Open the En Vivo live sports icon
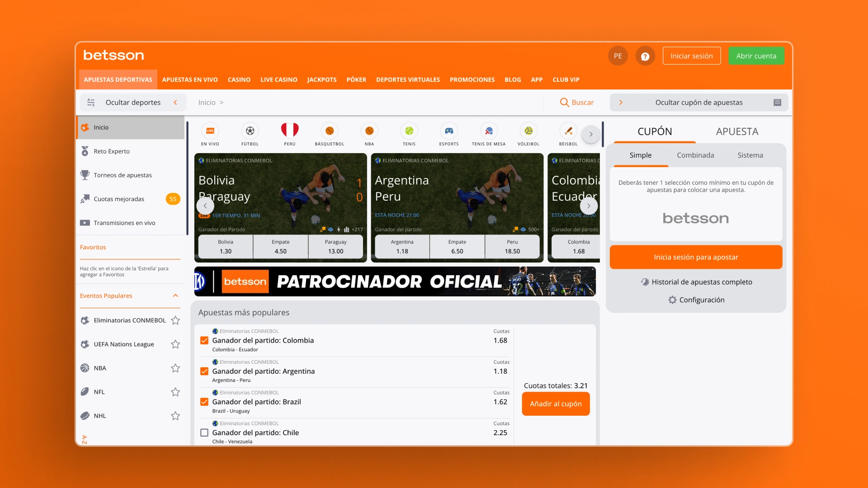The height and width of the screenshot is (488, 868). (210, 131)
